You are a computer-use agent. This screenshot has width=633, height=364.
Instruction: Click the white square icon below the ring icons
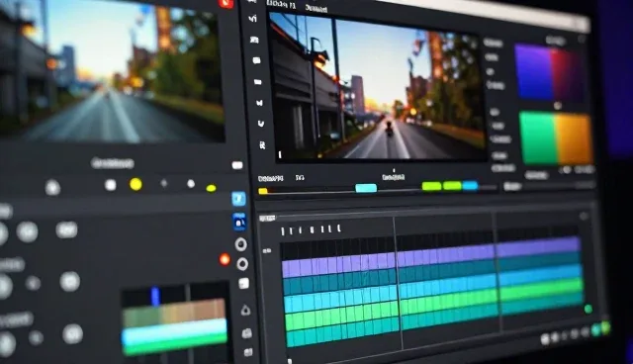[244, 284]
